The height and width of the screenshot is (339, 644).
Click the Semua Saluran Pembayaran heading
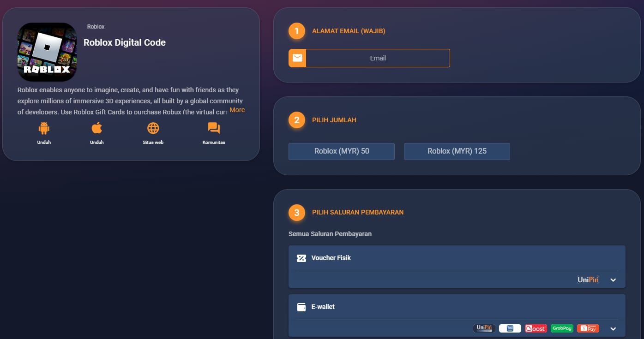(x=330, y=234)
